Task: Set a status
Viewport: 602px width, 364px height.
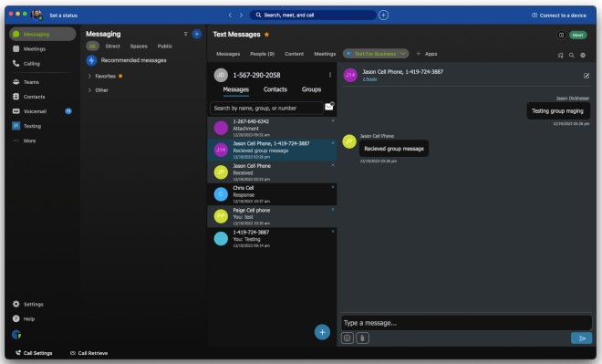Action: pyautogui.click(x=63, y=16)
